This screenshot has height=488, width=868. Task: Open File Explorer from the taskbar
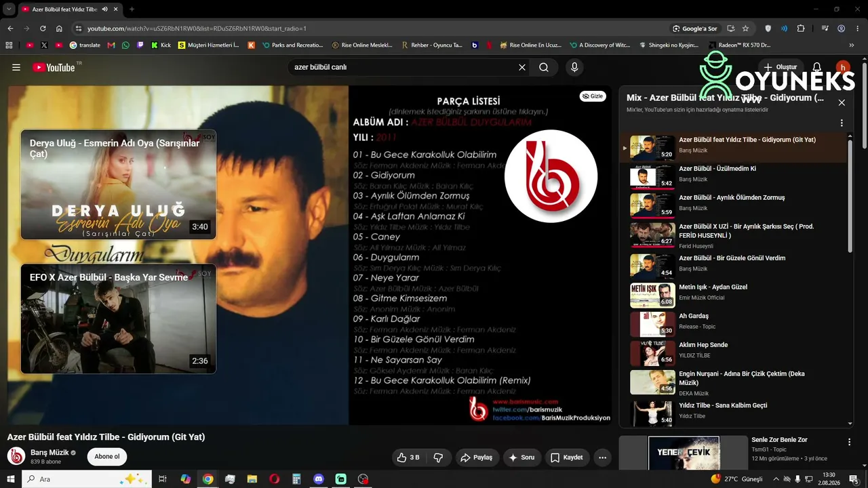pyautogui.click(x=252, y=479)
